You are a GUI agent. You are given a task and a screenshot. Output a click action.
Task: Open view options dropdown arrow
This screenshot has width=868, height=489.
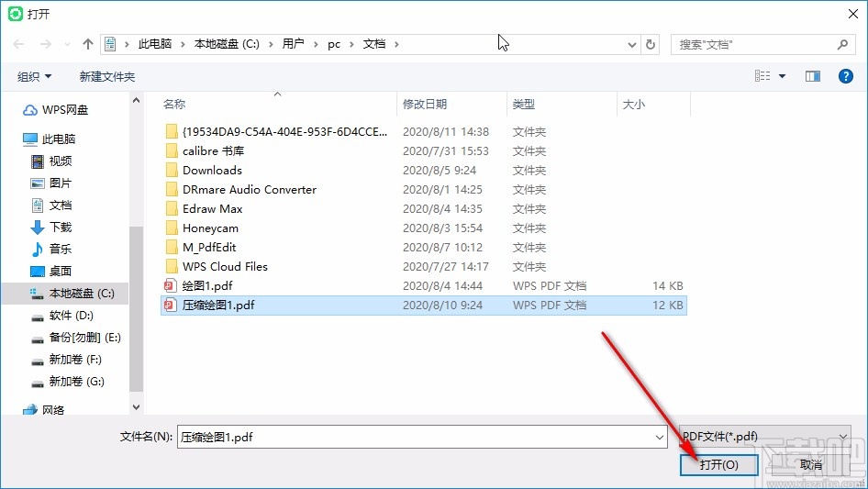[782, 76]
